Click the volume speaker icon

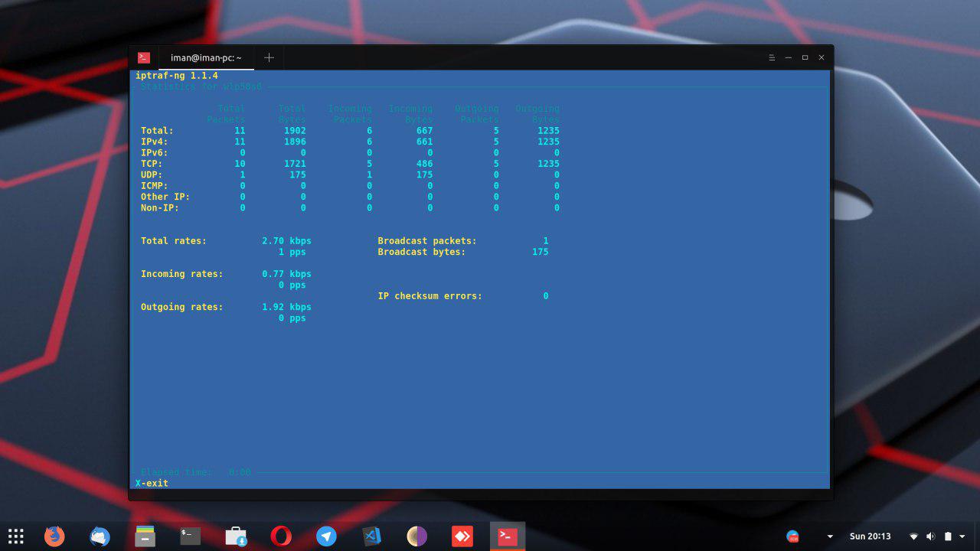pos(930,536)
